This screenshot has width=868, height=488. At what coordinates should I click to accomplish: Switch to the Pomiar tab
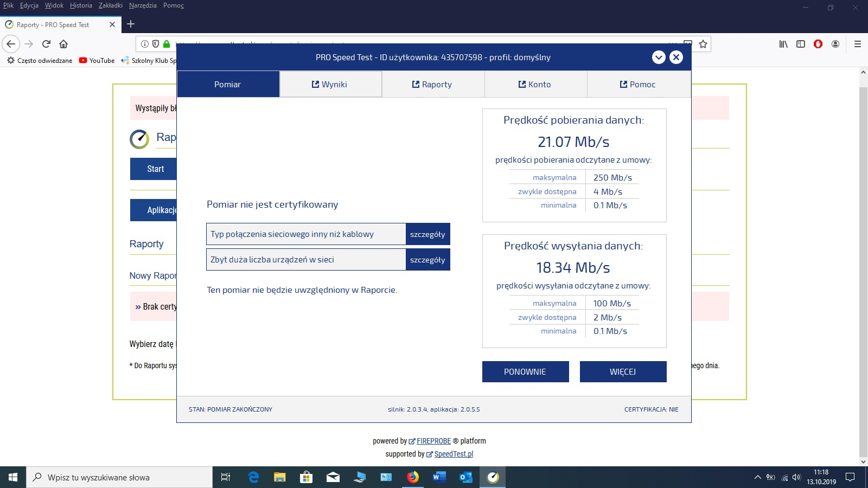click(x=228, y=84)
